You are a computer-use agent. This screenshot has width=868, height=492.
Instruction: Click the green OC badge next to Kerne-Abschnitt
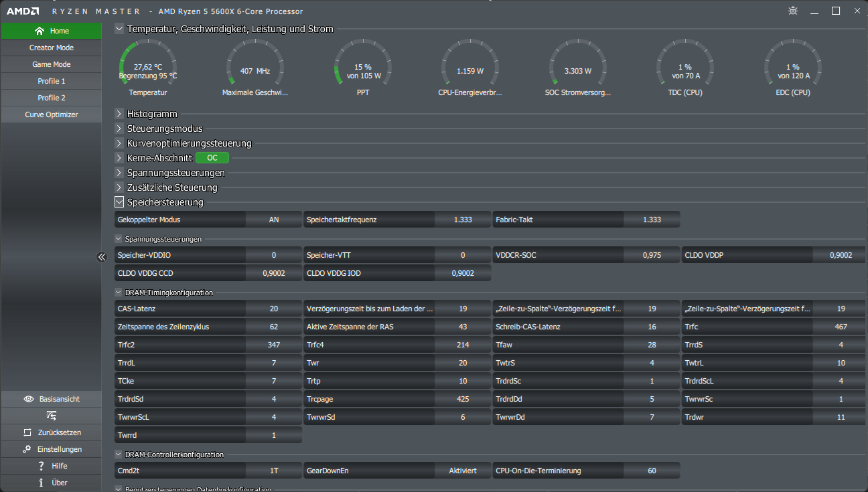[x=212, y=158]
